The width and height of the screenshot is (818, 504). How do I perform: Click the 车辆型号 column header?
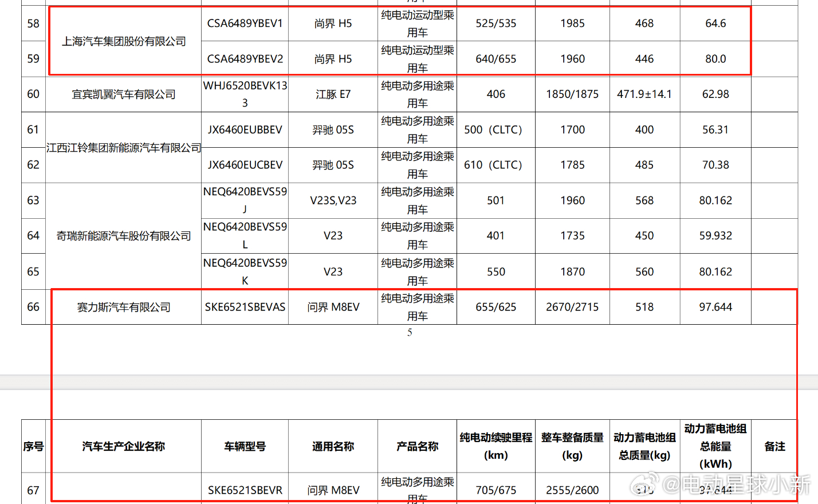point(245,446)
